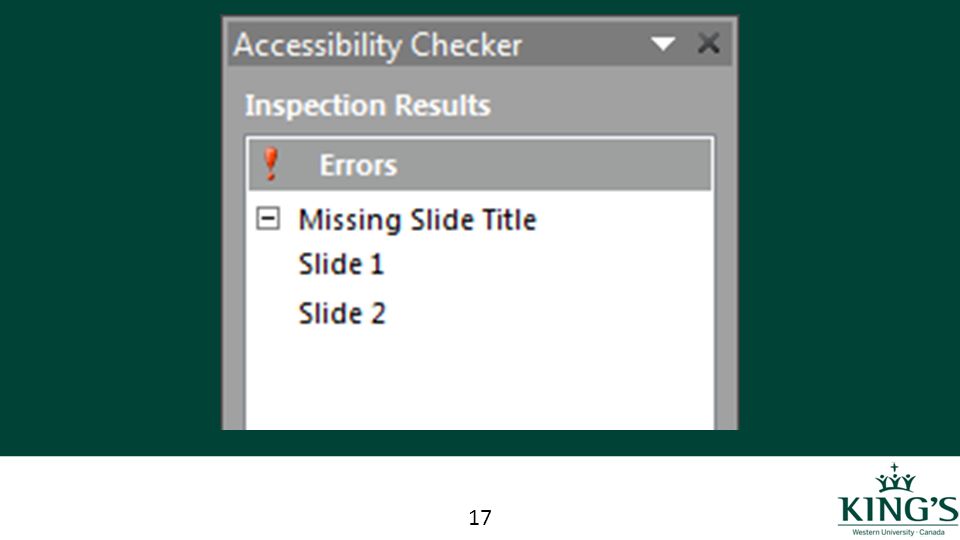
Task: Click the slide number 17
Action: 480,518
